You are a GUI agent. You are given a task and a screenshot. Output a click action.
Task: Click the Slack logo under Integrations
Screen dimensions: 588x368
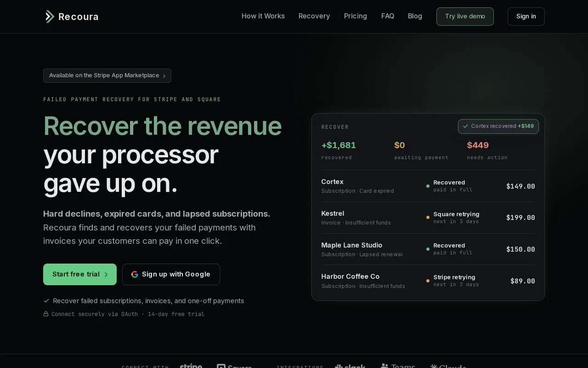coord(350,367)
